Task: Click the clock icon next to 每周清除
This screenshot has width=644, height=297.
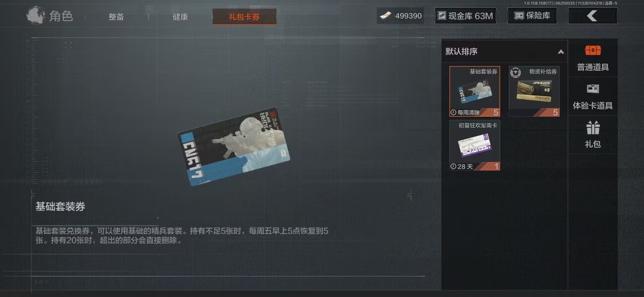Action: pyautogui.click(x=453, y=113)
